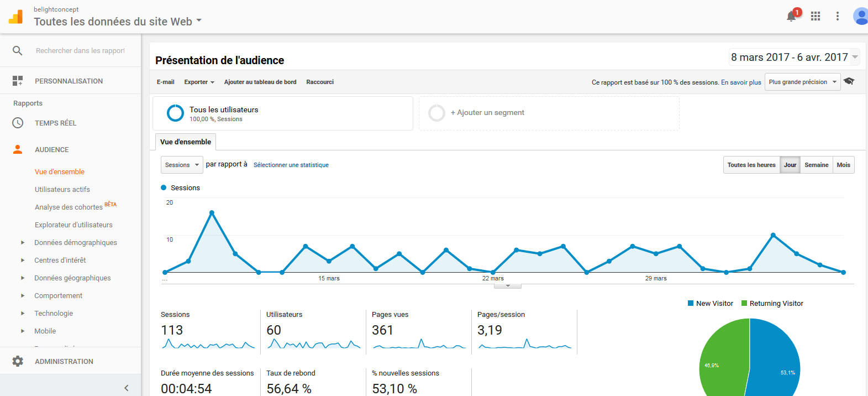Click the empty add-segment circle icon
The image size is (868, 396).
point(436,113)
